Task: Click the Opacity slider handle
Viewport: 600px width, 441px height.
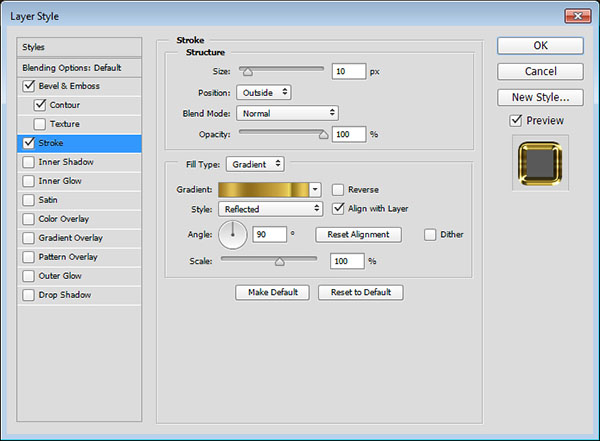Action: tap(323, 133)
